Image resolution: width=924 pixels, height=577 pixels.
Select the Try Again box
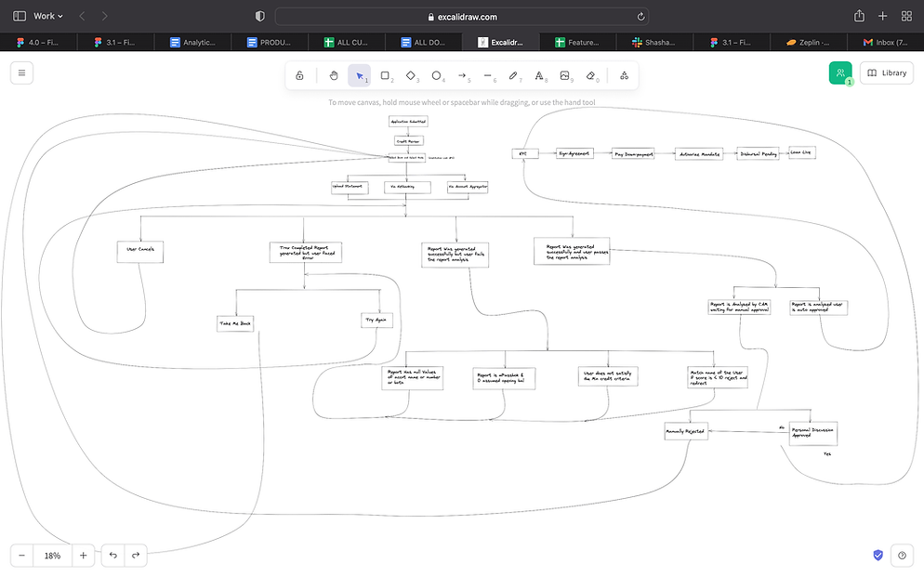(x=377, y=321)
